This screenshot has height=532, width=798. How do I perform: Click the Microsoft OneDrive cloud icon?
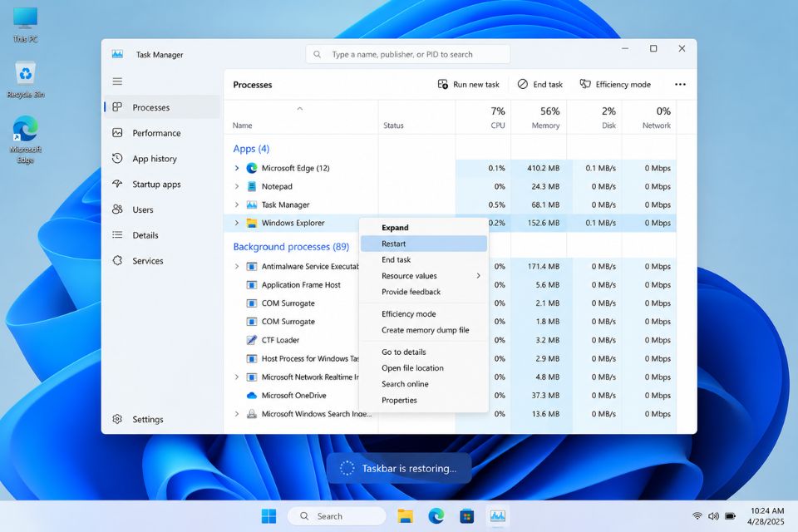pos(251,395)
